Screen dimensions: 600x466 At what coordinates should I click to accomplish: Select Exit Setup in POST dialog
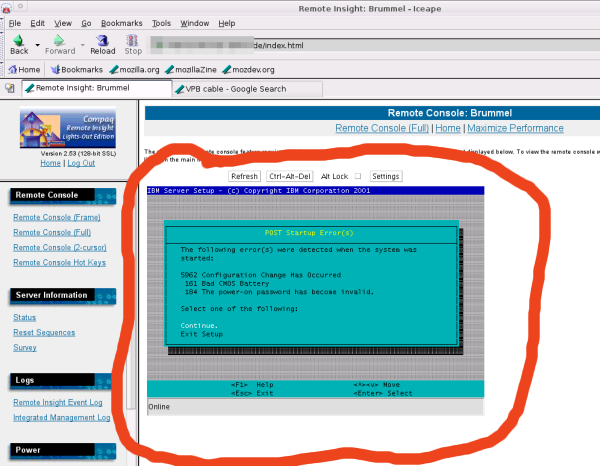(202, 334)
